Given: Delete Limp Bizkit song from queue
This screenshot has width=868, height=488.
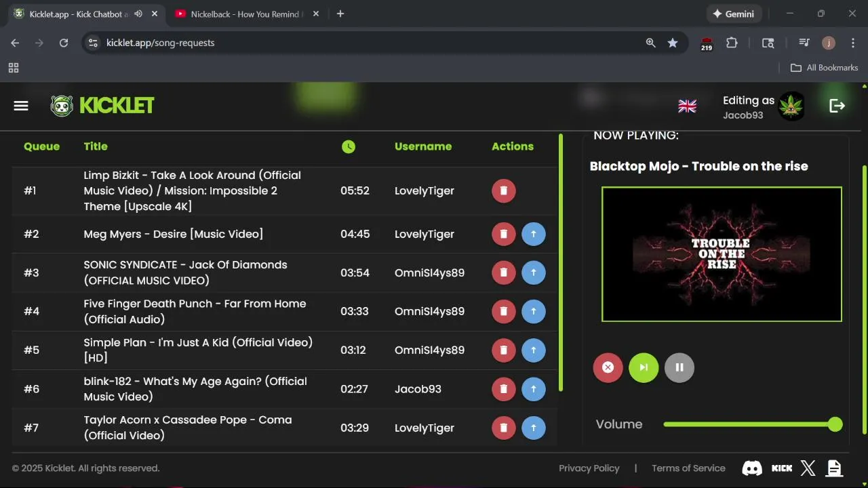Looking at the screenshot, I should [x=503, y=190].
